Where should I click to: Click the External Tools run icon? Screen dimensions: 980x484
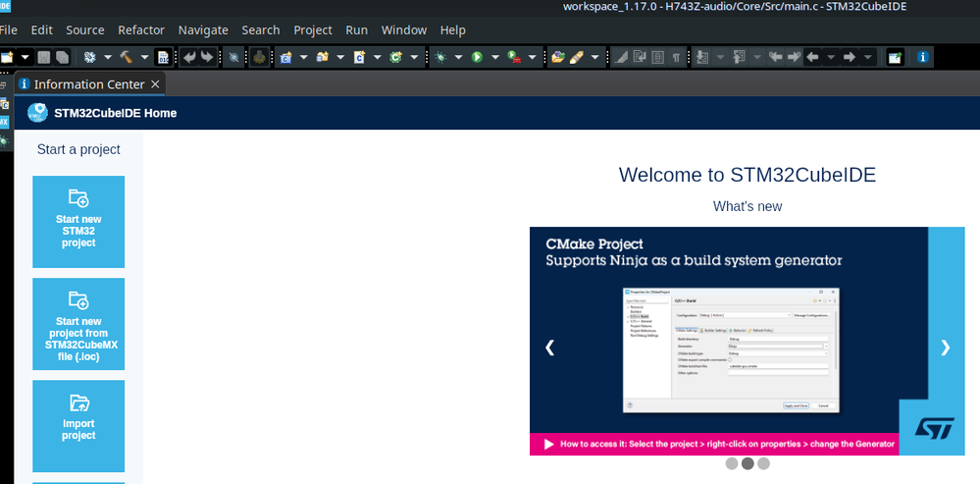(x=514, y=58)
